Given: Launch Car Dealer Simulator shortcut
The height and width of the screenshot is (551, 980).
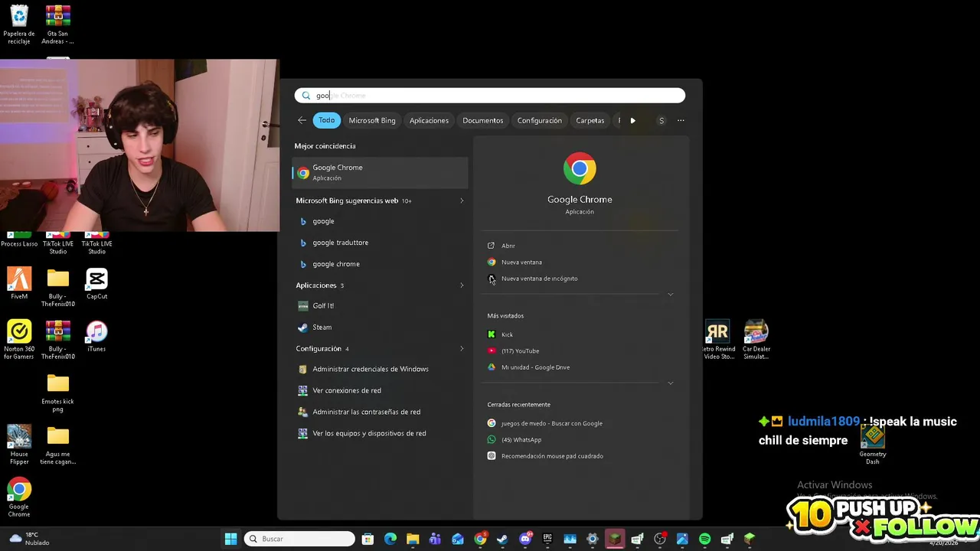Looking at the screenshot, I should point(756,339).
